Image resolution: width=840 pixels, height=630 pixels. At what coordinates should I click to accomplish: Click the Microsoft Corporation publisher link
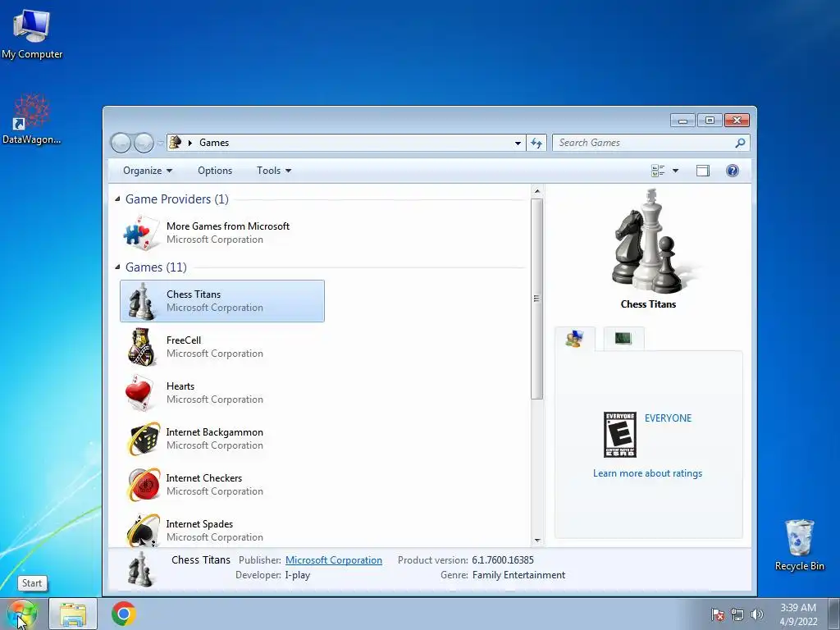[x=334, y=559]
